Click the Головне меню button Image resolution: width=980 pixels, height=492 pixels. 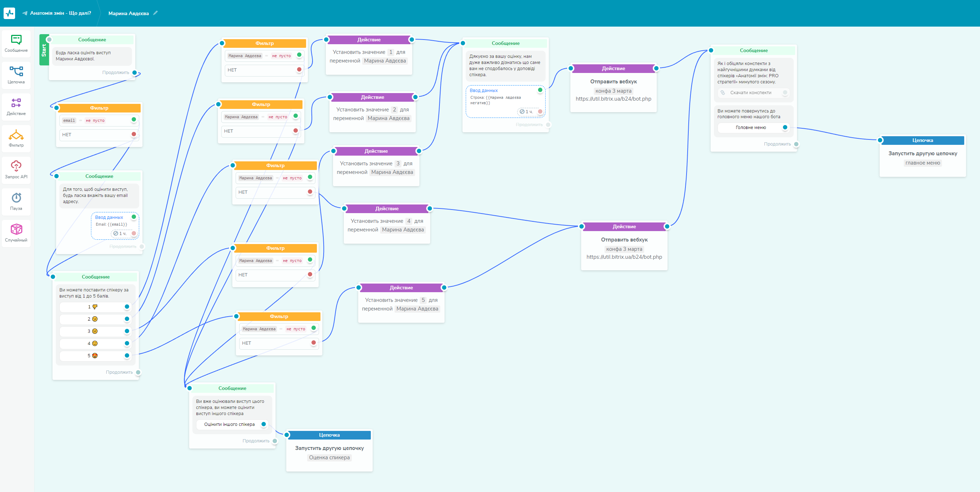(x=753, y=127)
